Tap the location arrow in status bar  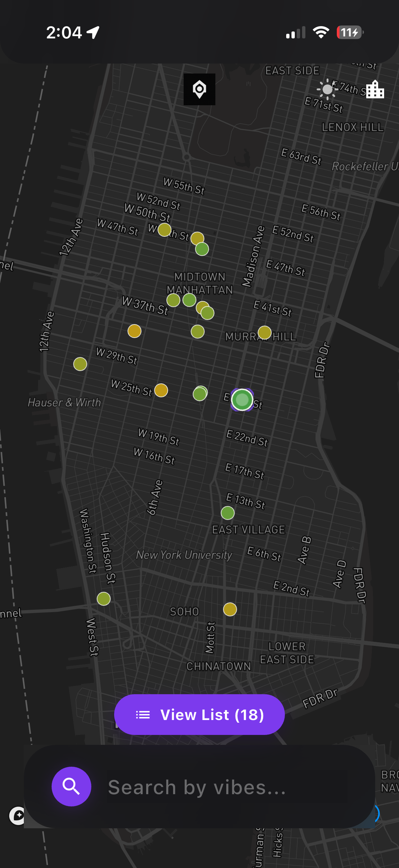click(x=93, y=32)
